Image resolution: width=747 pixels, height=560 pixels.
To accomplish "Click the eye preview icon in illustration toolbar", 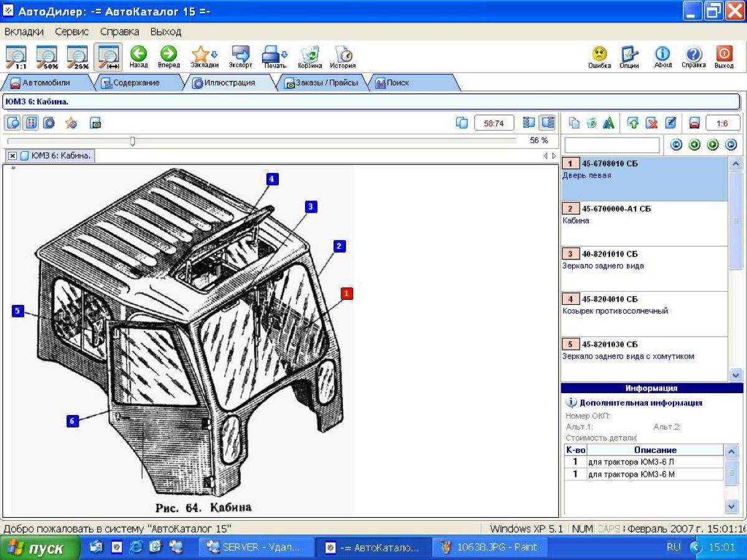I will pos(95,123).
